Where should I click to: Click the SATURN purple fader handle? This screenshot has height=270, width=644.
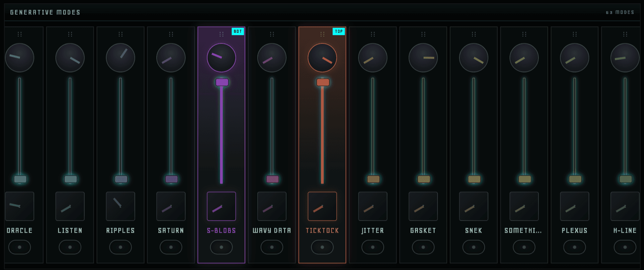point(172,179)
